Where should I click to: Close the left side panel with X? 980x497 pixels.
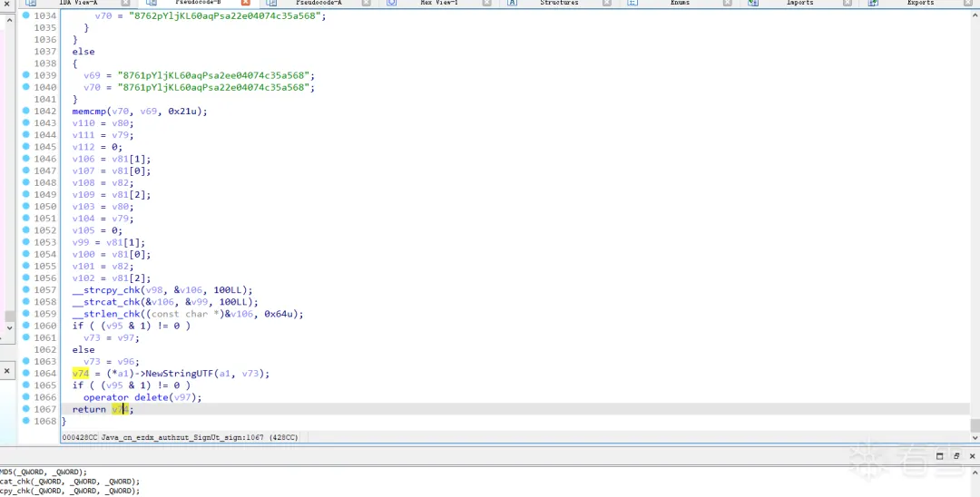click(x=7, y=371)
